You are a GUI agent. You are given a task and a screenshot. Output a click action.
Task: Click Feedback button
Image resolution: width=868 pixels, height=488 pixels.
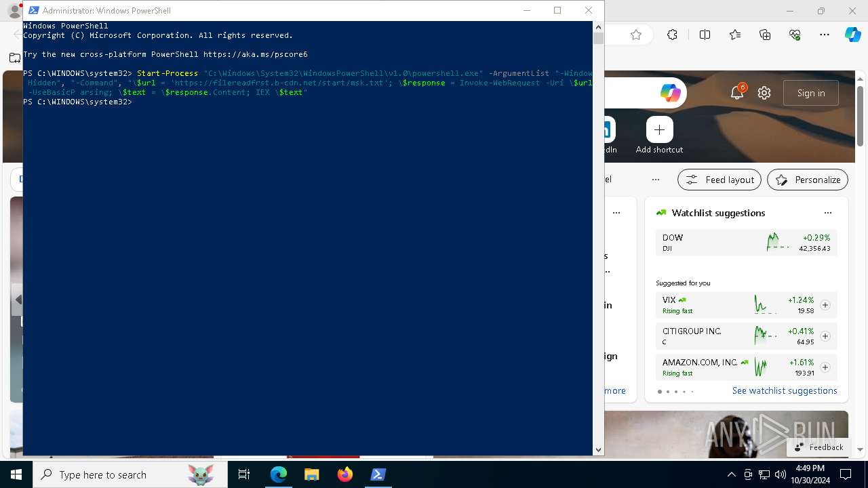point(818,447)
